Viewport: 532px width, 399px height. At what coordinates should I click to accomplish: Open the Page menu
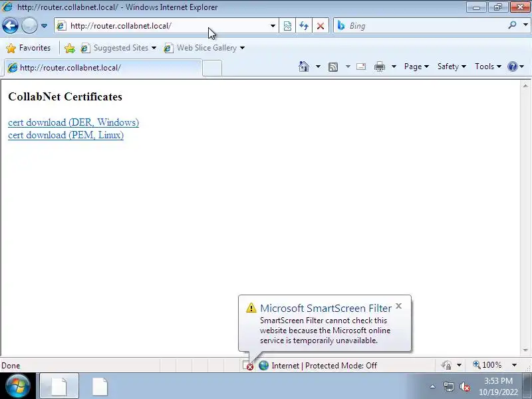click(x=416, y=66)
